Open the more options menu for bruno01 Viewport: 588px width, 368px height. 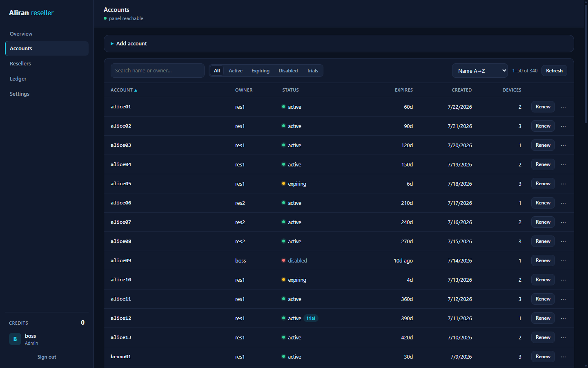coord(563,357)
